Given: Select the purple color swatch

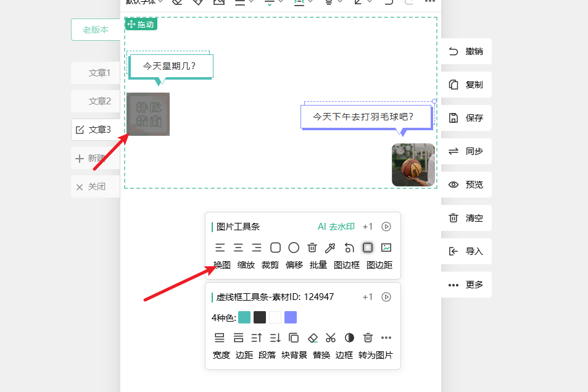Looking at the screenshot, I should pyautogui.click(x=291, y=317).
